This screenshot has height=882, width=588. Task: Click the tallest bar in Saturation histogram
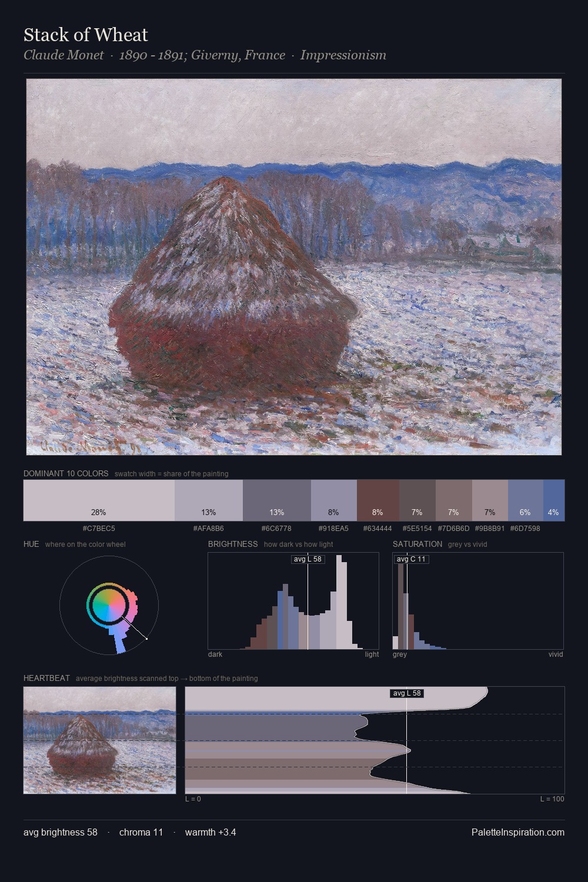(x=401, y=606)
